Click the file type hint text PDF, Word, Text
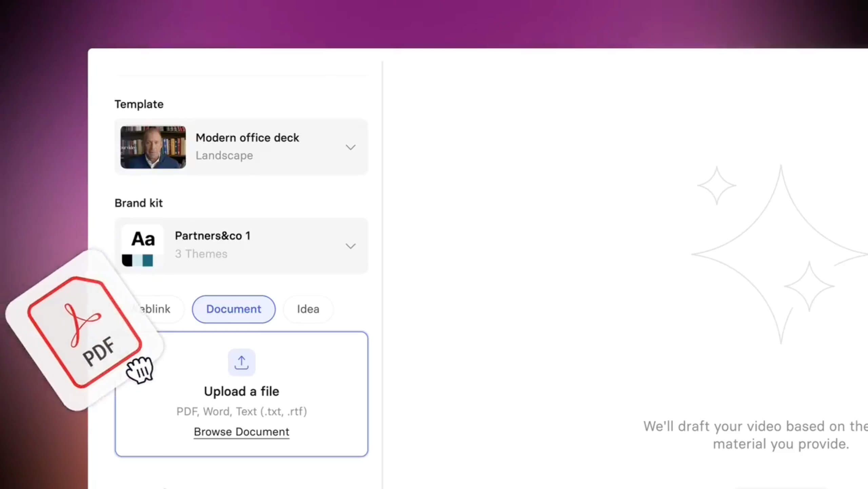 click(241, 411)
